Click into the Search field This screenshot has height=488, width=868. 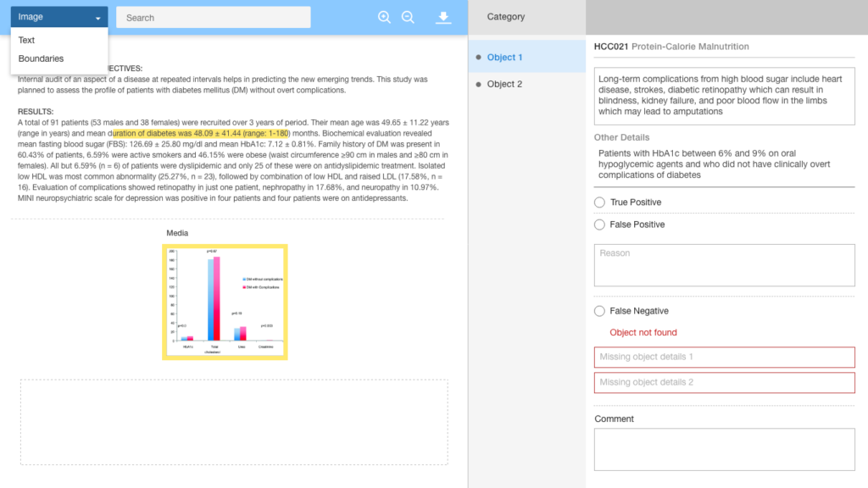coord(213,18)
